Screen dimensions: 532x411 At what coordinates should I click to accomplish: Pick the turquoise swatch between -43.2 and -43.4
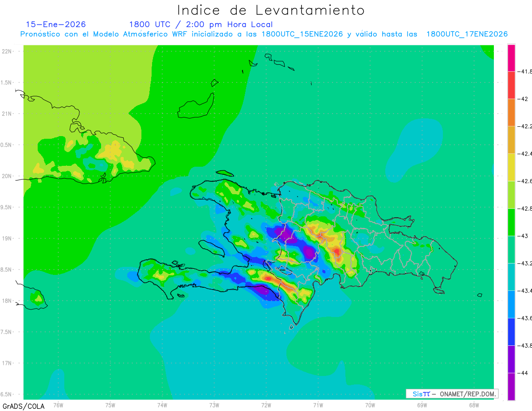(x=511, y=277)
